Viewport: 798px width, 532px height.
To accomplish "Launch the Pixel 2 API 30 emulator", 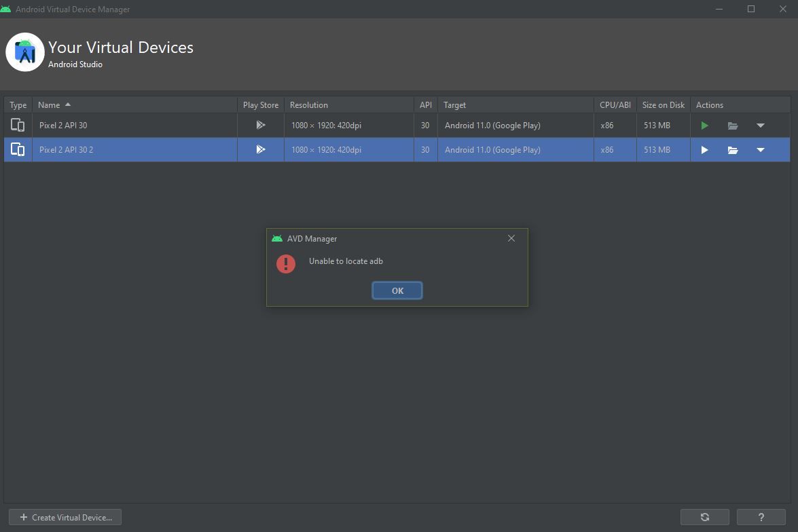I will [704, 126].
